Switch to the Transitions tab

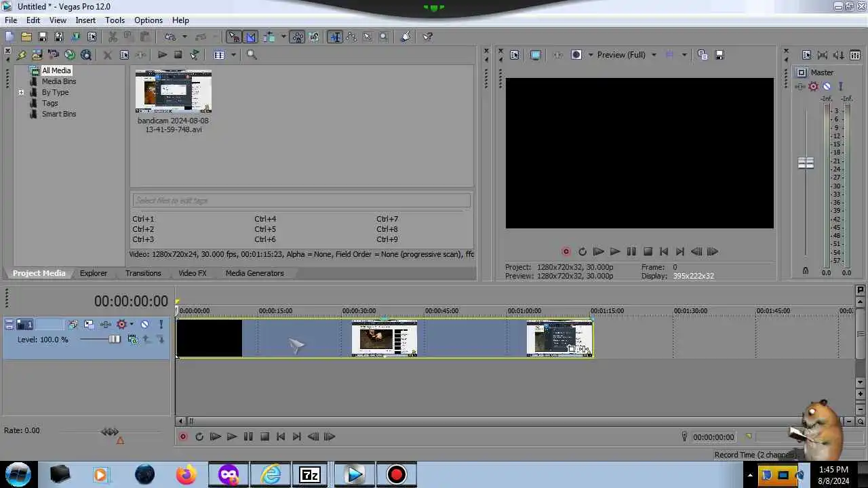point(143,273)
